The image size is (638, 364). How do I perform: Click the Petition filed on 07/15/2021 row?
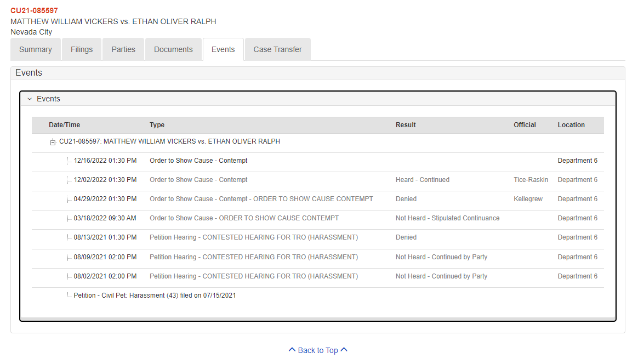pos(155,295)
